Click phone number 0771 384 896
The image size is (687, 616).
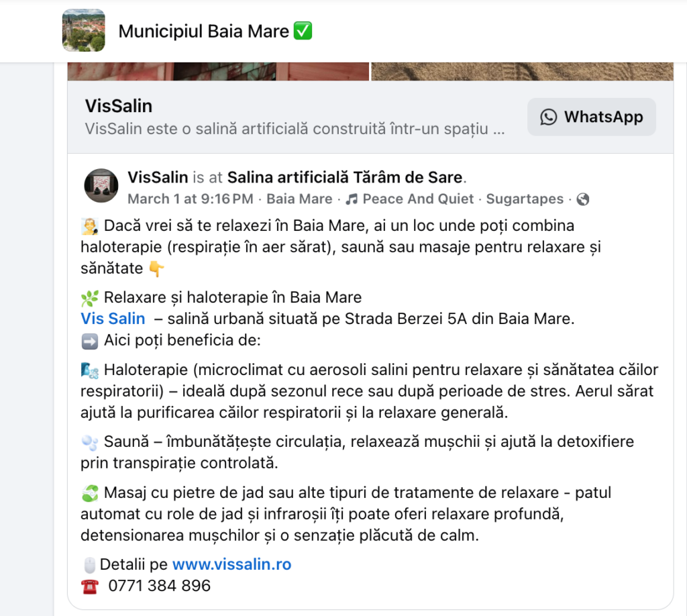point(160,586)
